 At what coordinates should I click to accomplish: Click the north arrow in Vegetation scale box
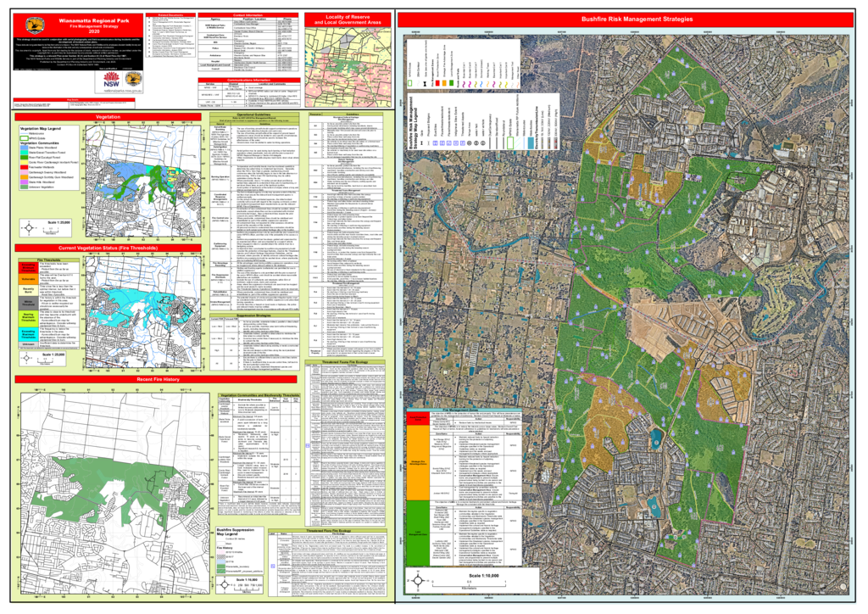click(x=29, y=228)
